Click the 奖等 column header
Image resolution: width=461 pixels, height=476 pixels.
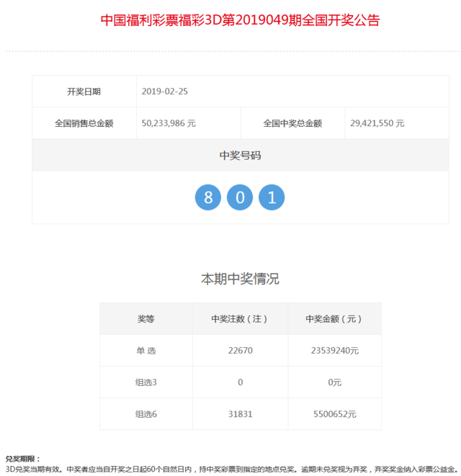tap(146, 319)
